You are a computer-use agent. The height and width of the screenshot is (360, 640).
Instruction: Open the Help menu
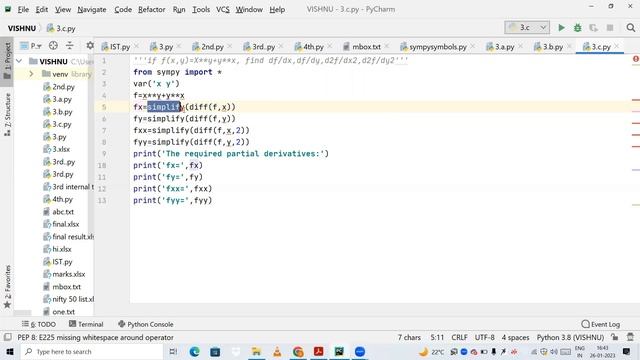(x=277, y=9)
